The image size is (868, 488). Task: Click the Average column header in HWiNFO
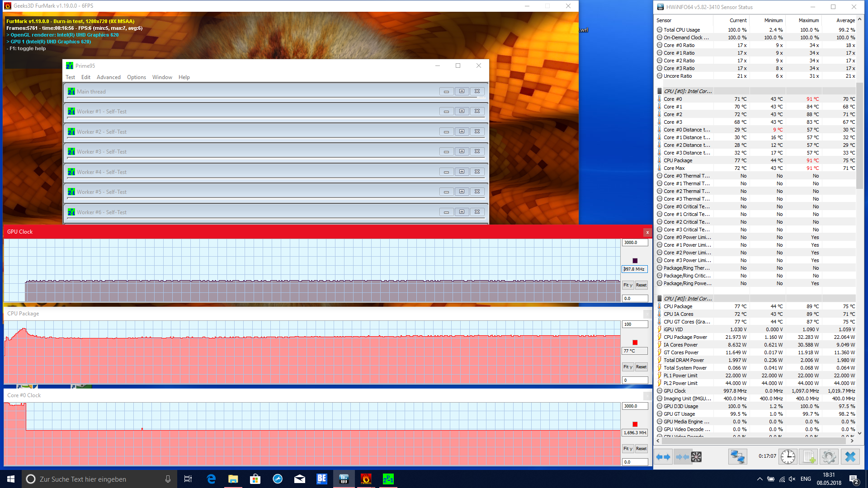pos(839,20)
